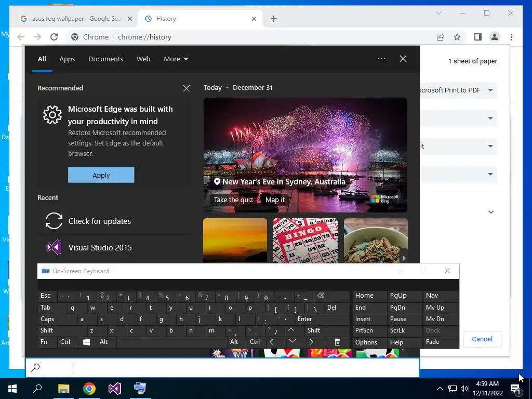The height and width of the screenshot is (399, 532).
Task: Toggle Fade on on-screen keyboard
Action: [x=441, y=342]
